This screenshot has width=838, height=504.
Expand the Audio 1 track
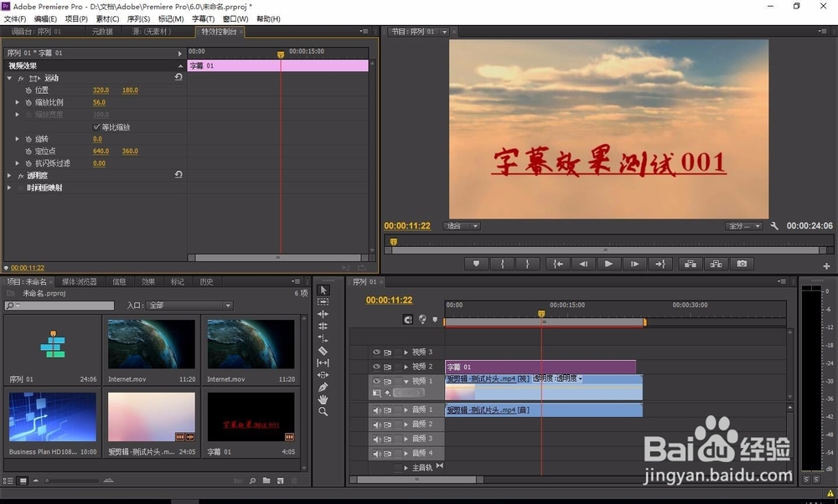[x=406, y=410]
